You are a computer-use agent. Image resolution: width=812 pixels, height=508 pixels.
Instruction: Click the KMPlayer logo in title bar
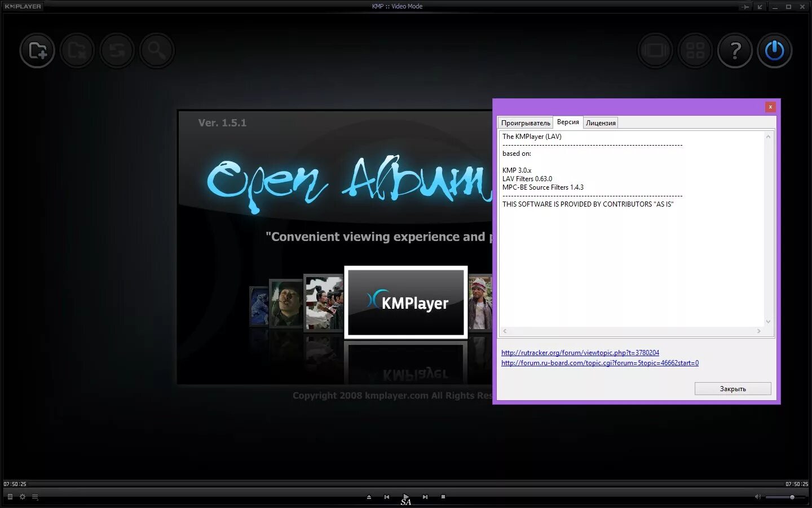[23, 6]
